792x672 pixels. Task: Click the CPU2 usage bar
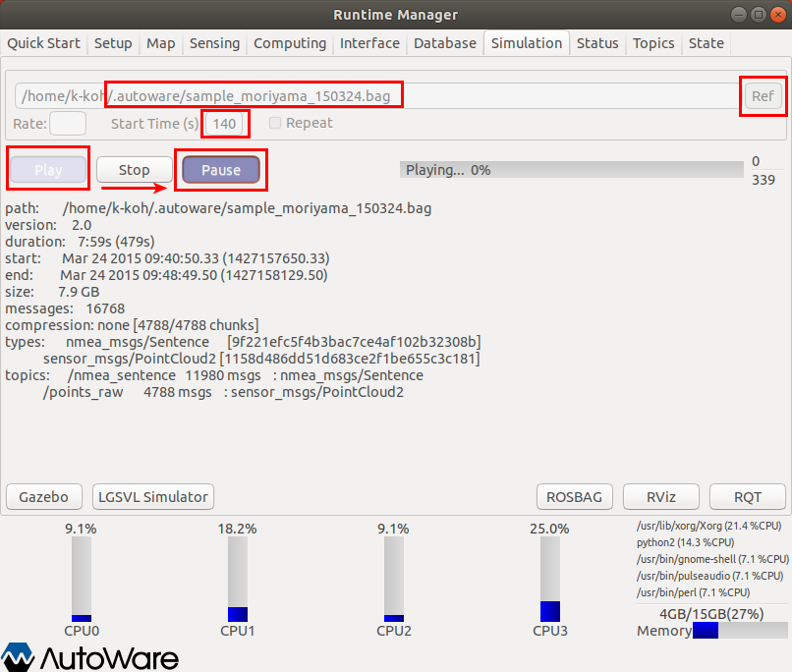[x=393, y=579]
